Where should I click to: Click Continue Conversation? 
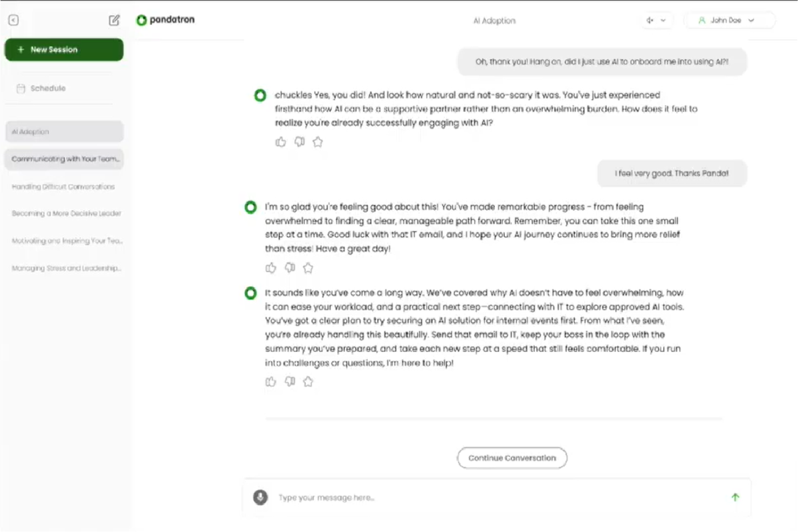click(x=511, y=458)
